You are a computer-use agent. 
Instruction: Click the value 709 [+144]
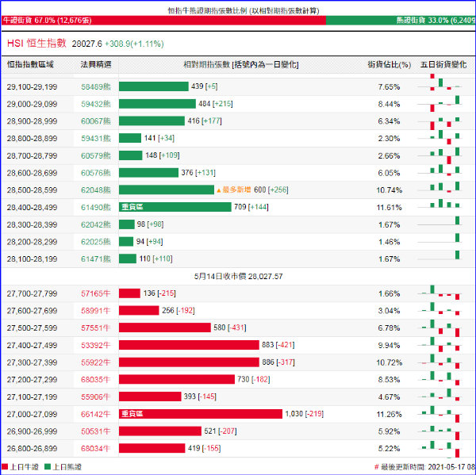pos(251,207)
